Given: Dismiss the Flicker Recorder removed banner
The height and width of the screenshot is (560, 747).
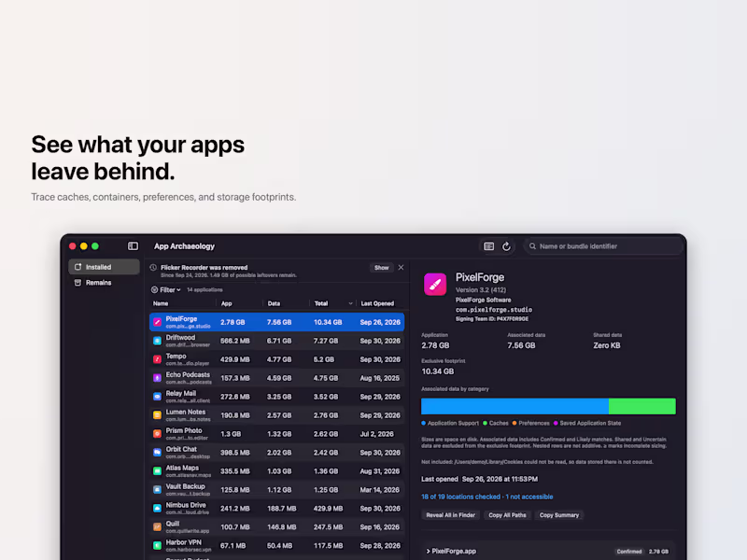Looking at the screenshot, I should [402, 268].
